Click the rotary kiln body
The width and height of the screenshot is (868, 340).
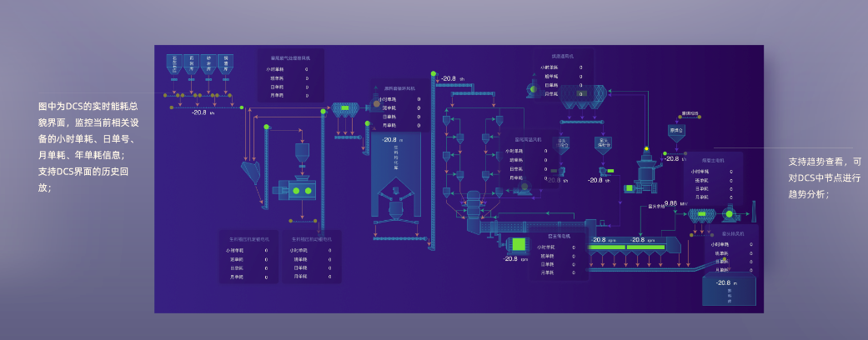531,227
